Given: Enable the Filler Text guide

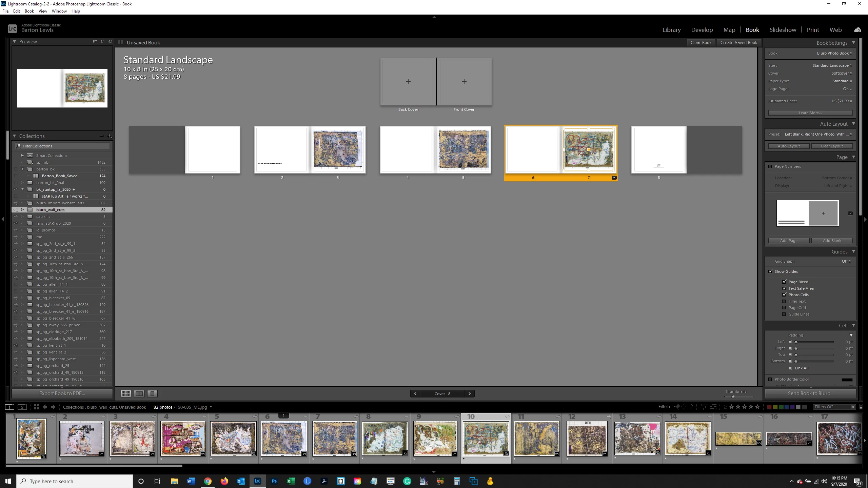Looking at the screenshot, I should (x=784, y=301).
